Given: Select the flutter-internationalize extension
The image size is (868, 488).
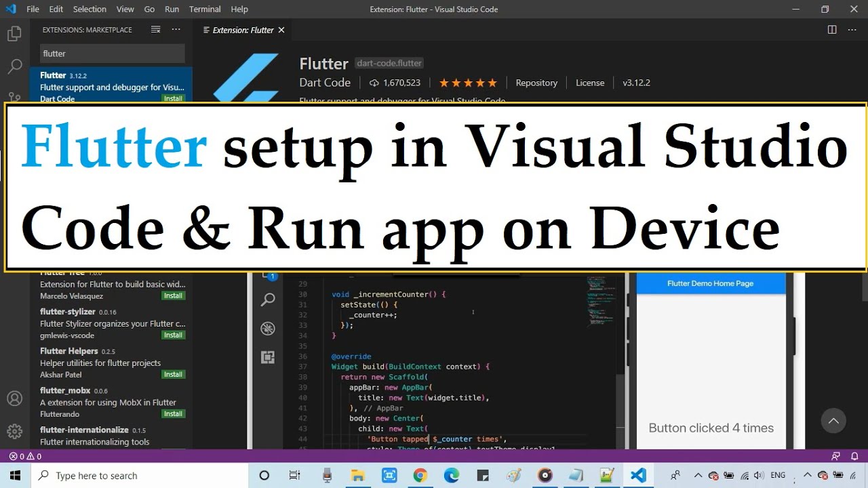Looking at the screenshot, I should pos(111,436).
